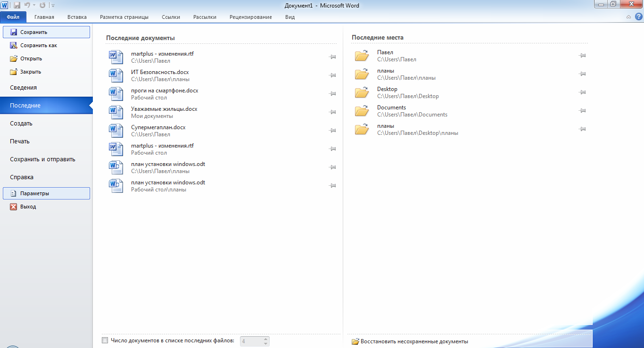Collapse the ribbon using the caret icon

(x=628, y=17)
